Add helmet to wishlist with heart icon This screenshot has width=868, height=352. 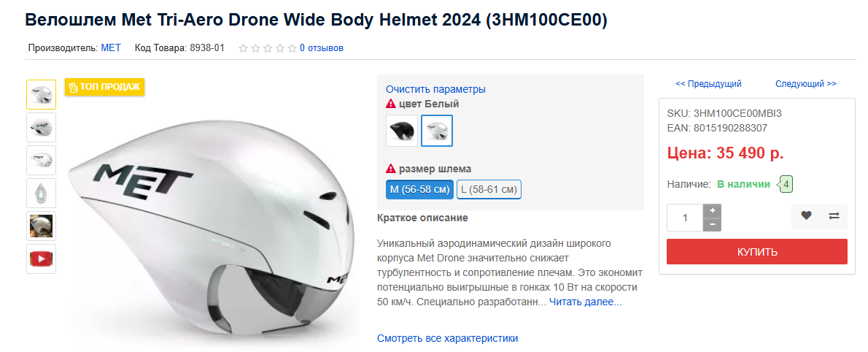806,216
